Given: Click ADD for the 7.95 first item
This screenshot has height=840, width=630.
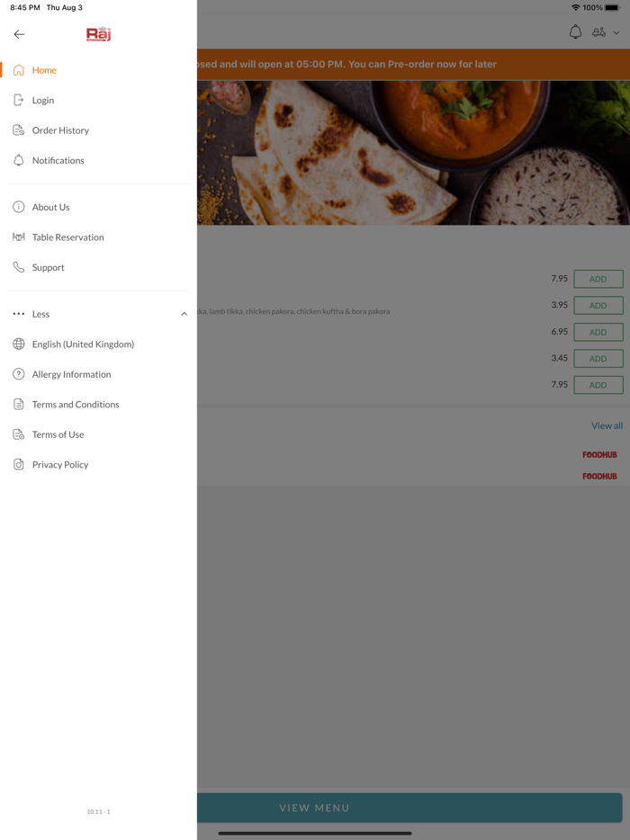Looking at the screenshot, I should (598, 279).
